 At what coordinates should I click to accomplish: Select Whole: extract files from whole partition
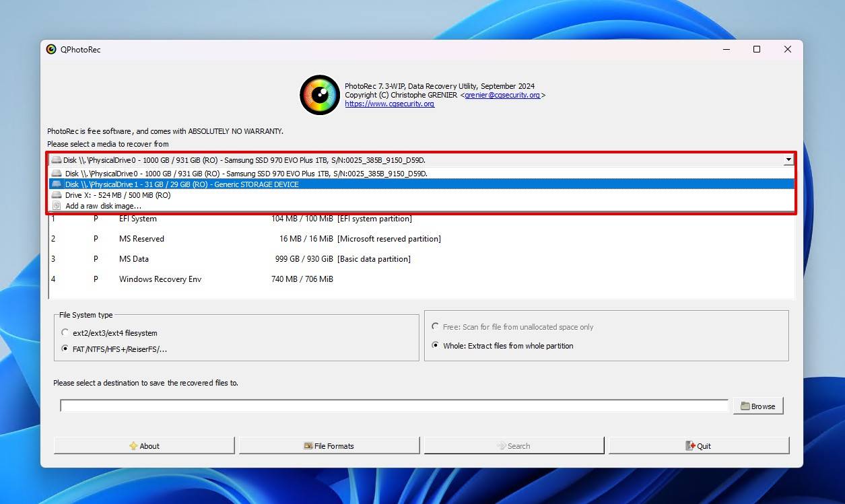(x=435, y=346)
